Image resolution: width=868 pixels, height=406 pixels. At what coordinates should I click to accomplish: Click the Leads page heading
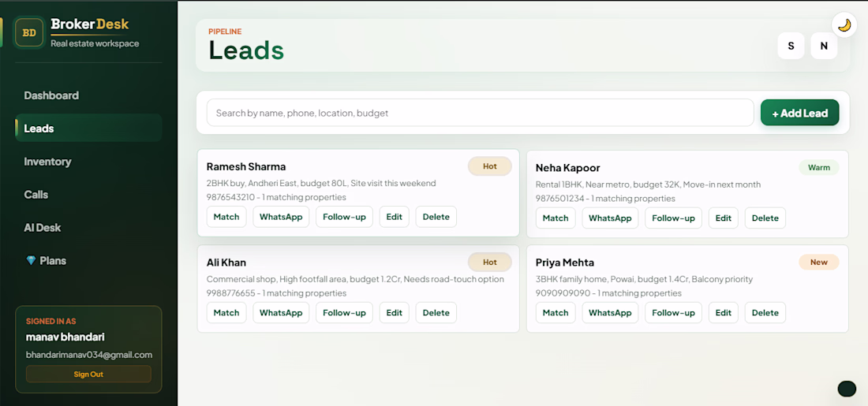(x=246, y=50)
